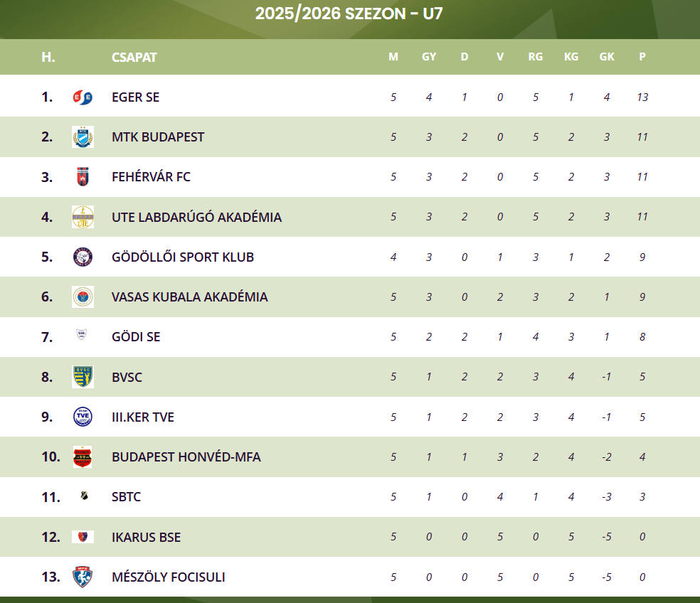This screenshot has width=700, height=603.
Task: Open the SBTC team link
Action: click(x=126, y=497)
